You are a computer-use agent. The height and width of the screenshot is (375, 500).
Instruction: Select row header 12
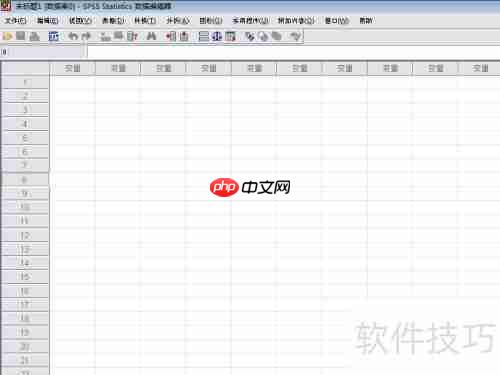pos(25,235)
